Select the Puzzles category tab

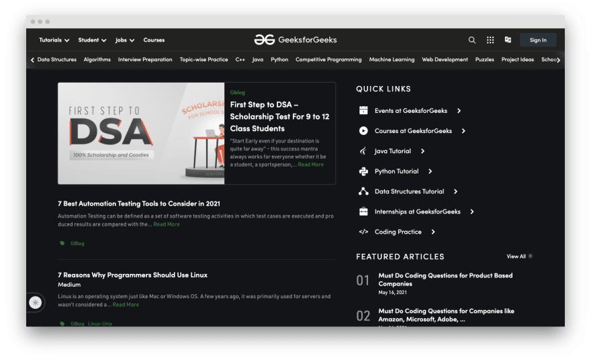(485, 60)
